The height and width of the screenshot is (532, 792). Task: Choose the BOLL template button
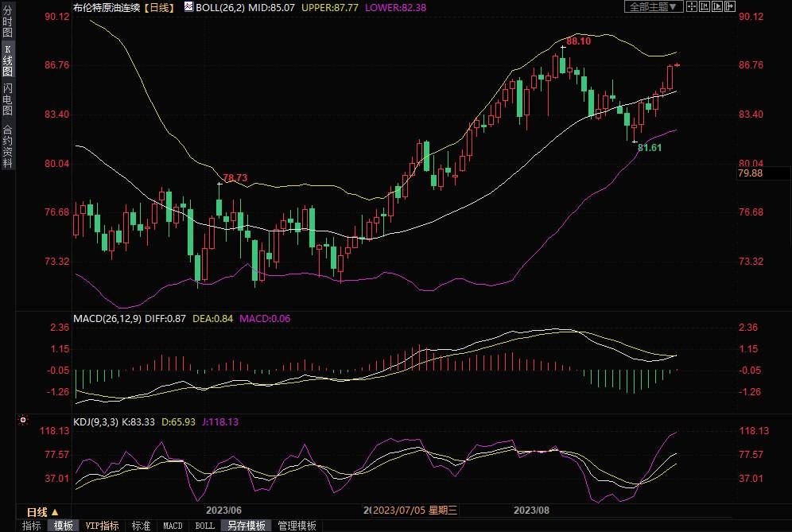[204, 526]
